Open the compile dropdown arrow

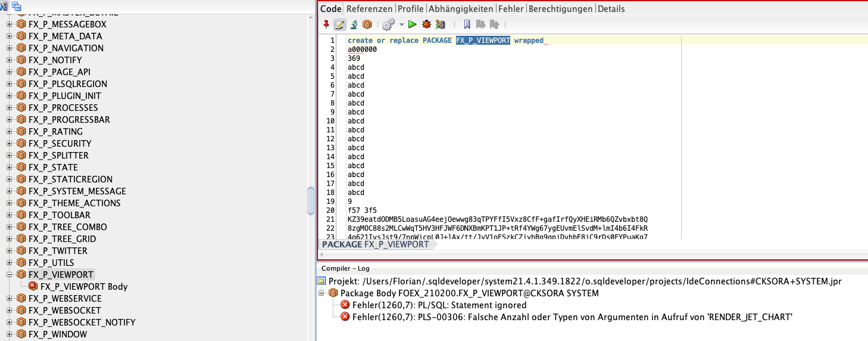coord(401,24)
